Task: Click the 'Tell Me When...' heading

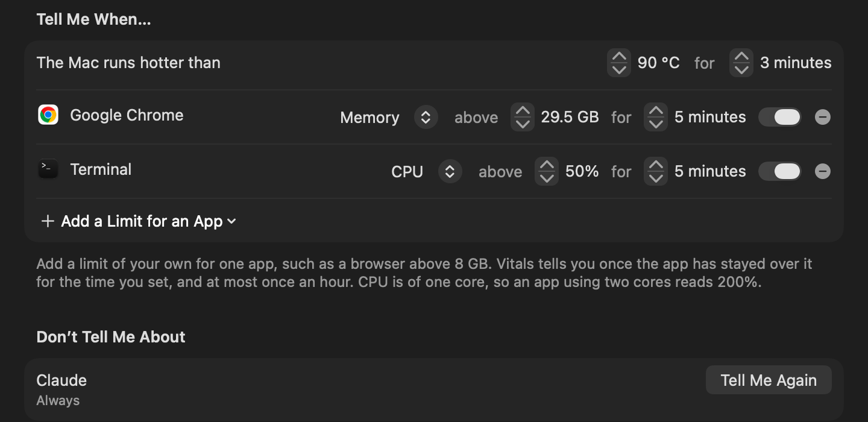Action: pyautogui.click(x=94, y=19)
